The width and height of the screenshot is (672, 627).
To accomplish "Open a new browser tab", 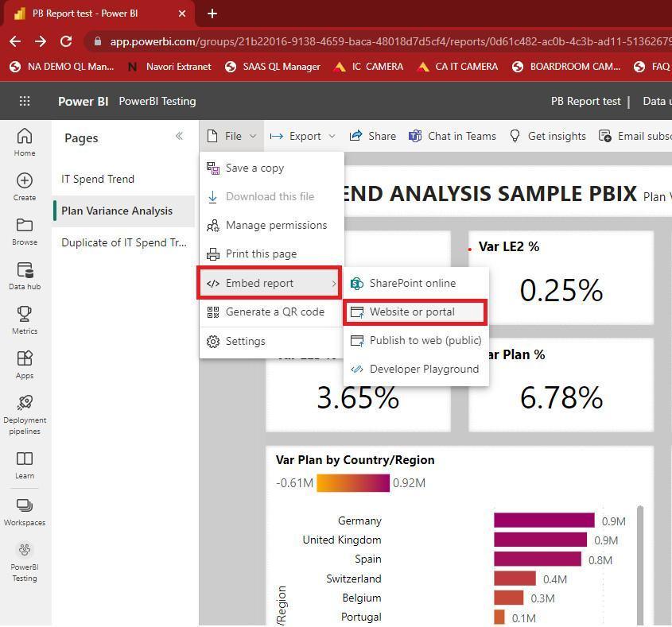I will pos(212,14).
